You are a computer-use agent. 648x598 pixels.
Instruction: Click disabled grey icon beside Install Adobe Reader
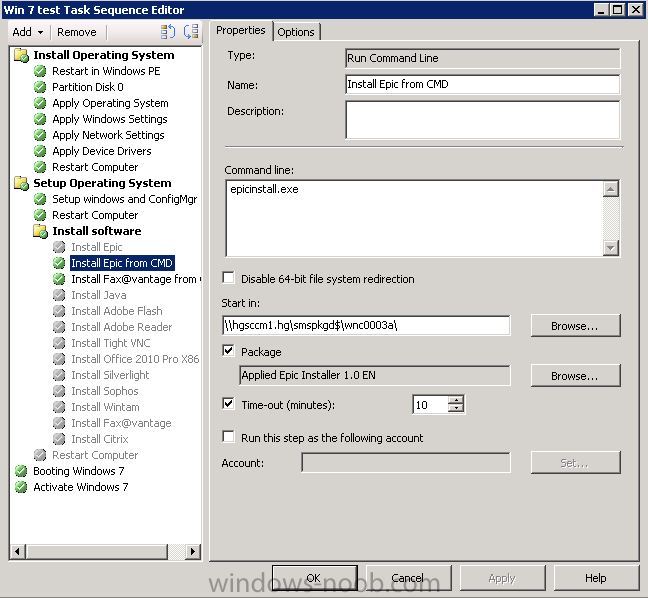pos(59,327)
